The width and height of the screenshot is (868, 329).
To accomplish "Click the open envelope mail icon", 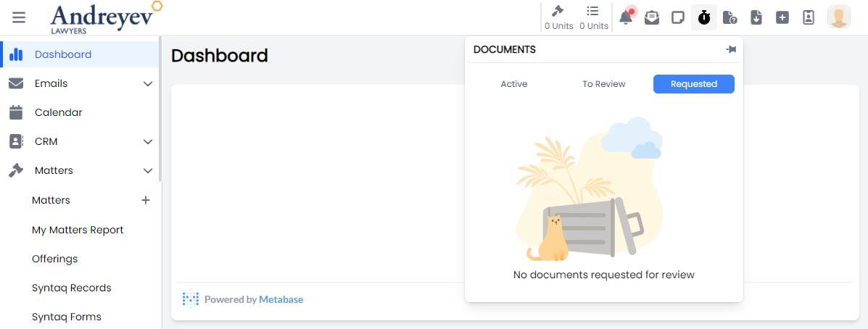I will point(652,17).
